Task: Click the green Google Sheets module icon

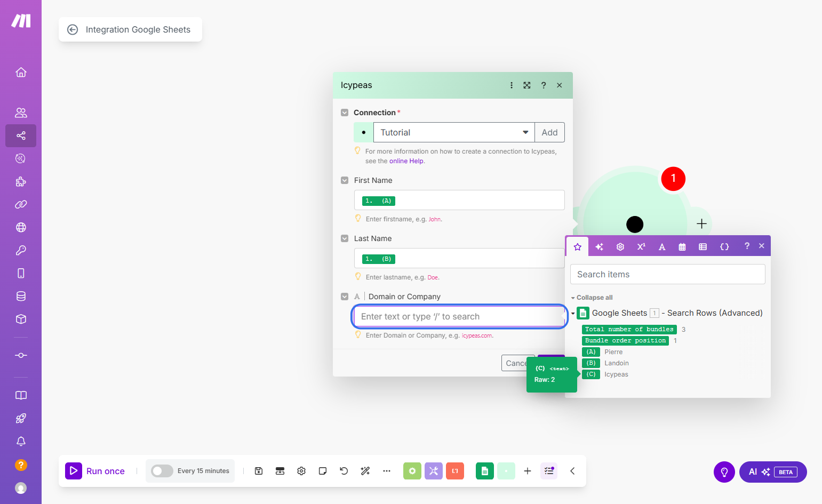Action: 485,471
